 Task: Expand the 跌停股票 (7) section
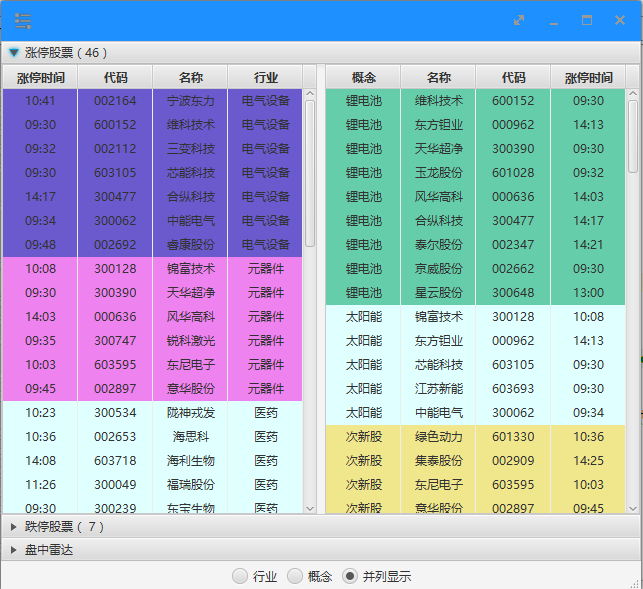[14, 527]
